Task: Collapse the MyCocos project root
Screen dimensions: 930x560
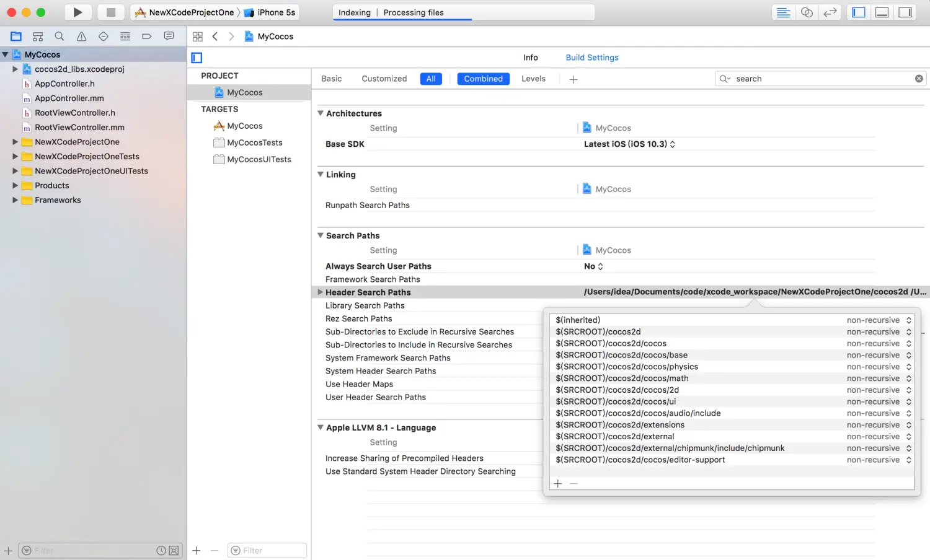Action: coord(5,55)
